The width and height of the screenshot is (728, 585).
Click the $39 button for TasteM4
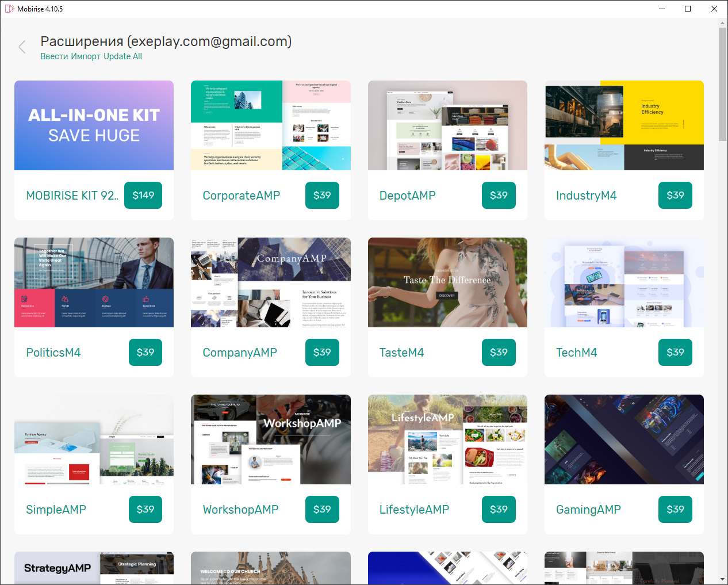pyautogui.click(x=499, y=352)
